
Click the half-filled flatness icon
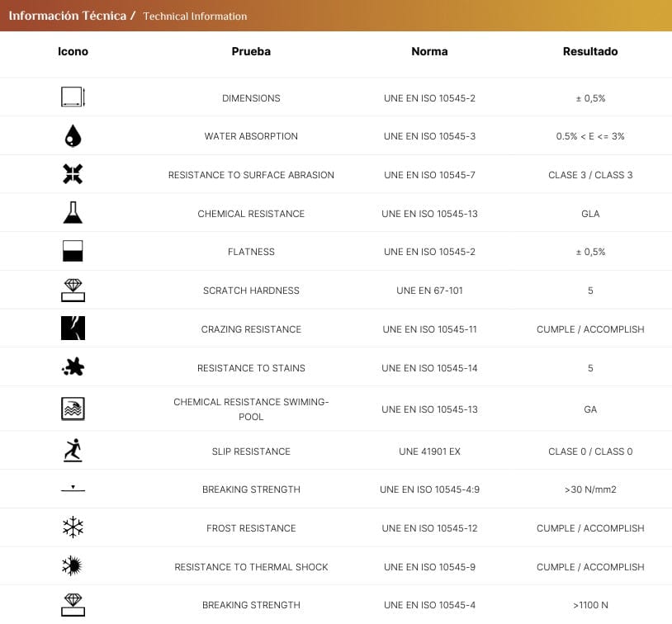73,252
